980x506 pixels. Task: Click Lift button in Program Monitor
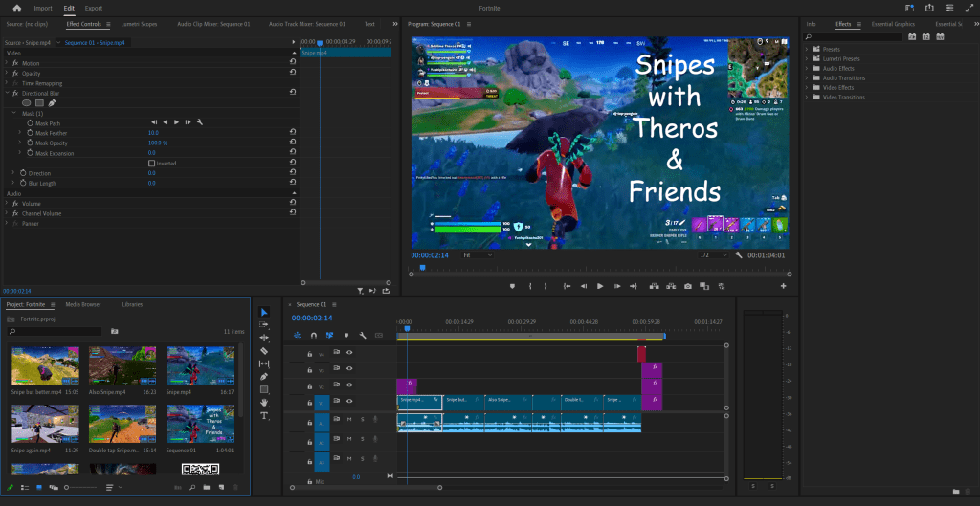tap(654, 286)
